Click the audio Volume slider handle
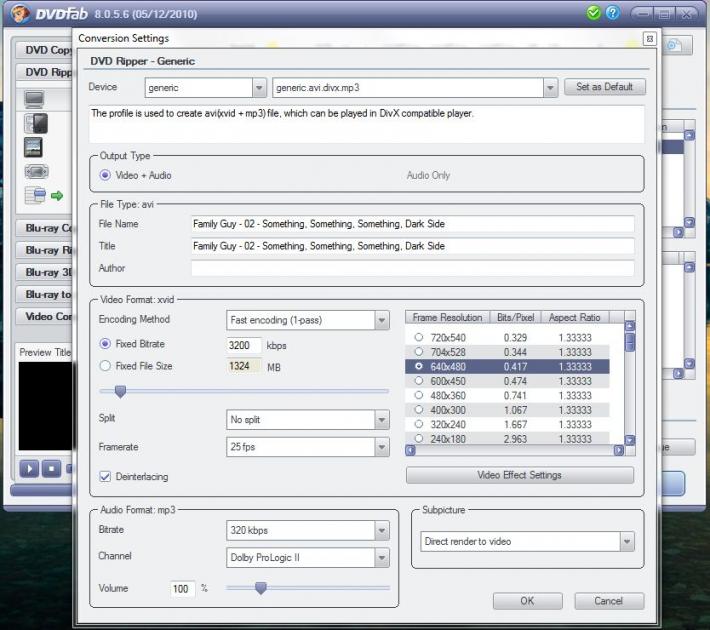The height and width of the screenshot is (630, 710). coord(260,589)
